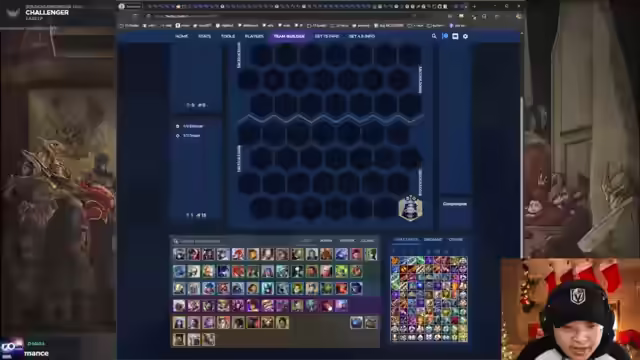Select the penguin Little Legend on the board
Screen dimensions: 640x360
click(410, 209)
